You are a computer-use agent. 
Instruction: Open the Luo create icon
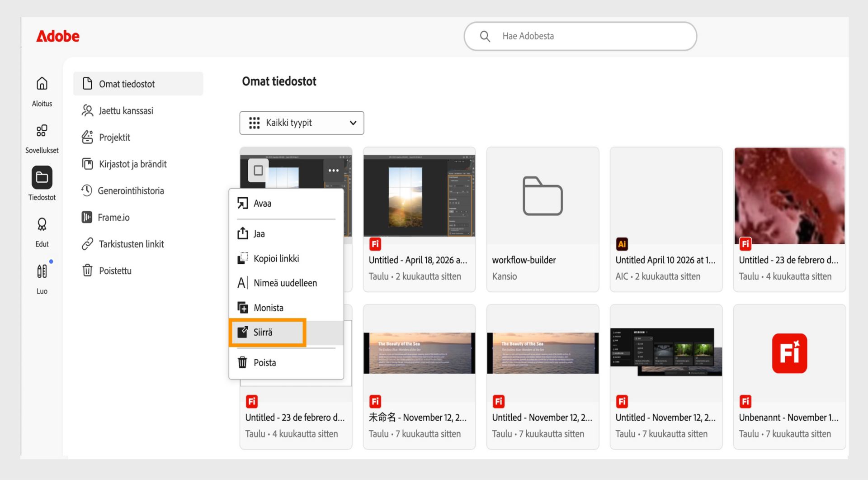[x=42, y=271]
